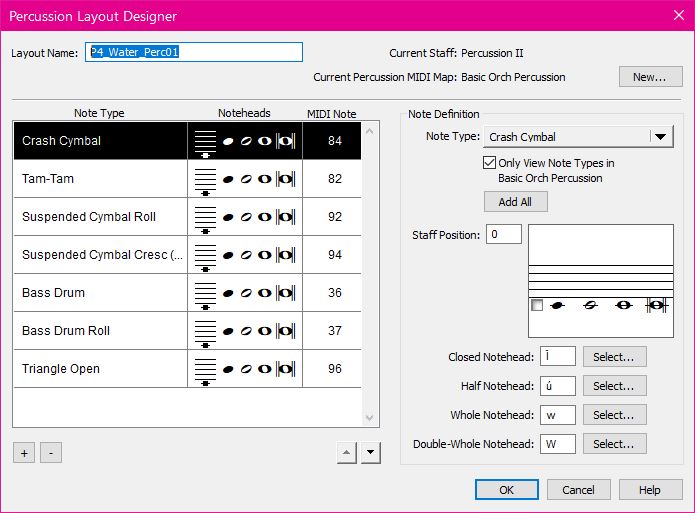Screen dimensions: 695x513
Task: Toggle Only View Note Types checkbox
Action: coord(490,163)
